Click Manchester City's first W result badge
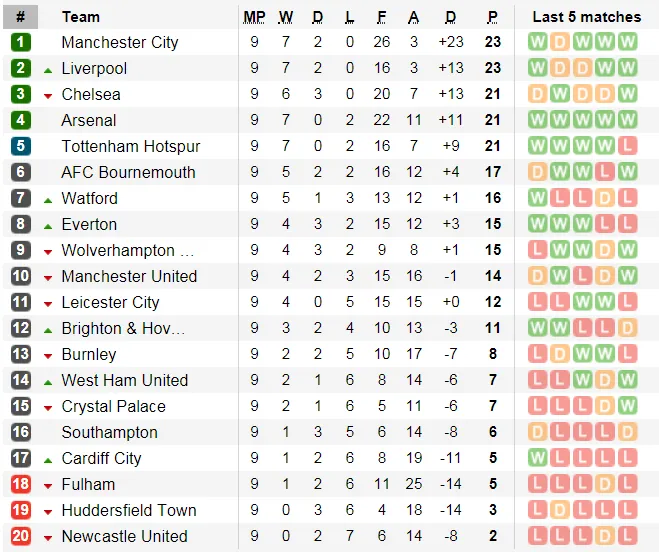The image size is (659, 552). click(x=538, y=42)
